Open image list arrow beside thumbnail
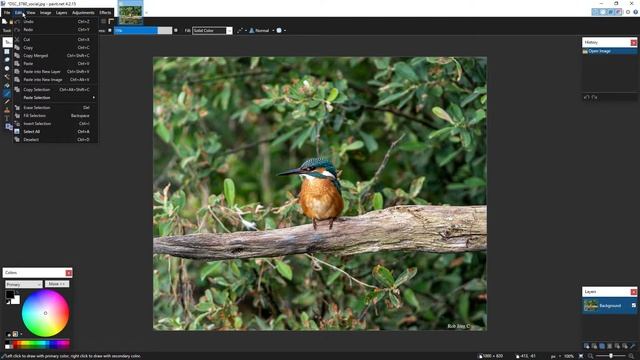 coord(146,13)
